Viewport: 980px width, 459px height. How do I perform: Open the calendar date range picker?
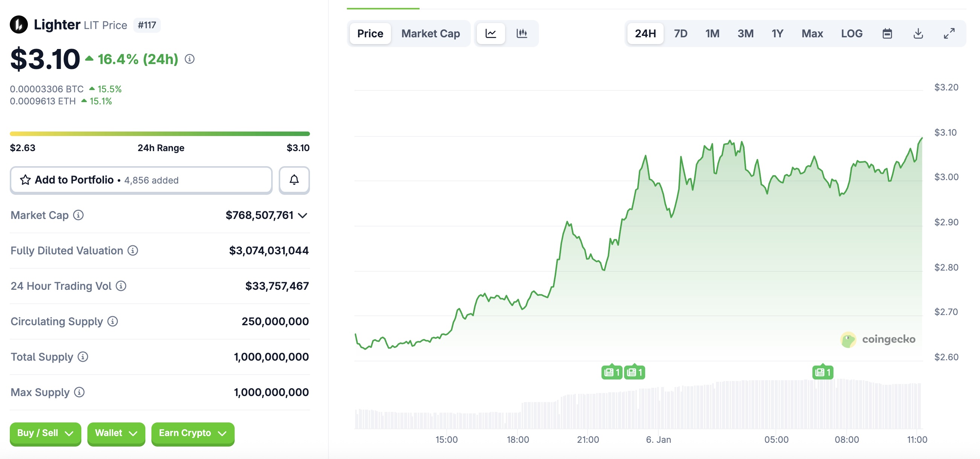[887, 34]
